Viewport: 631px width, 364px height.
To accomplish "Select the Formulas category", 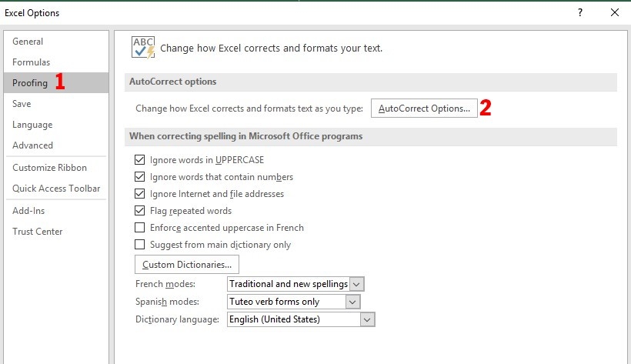I will pos(56,62).
